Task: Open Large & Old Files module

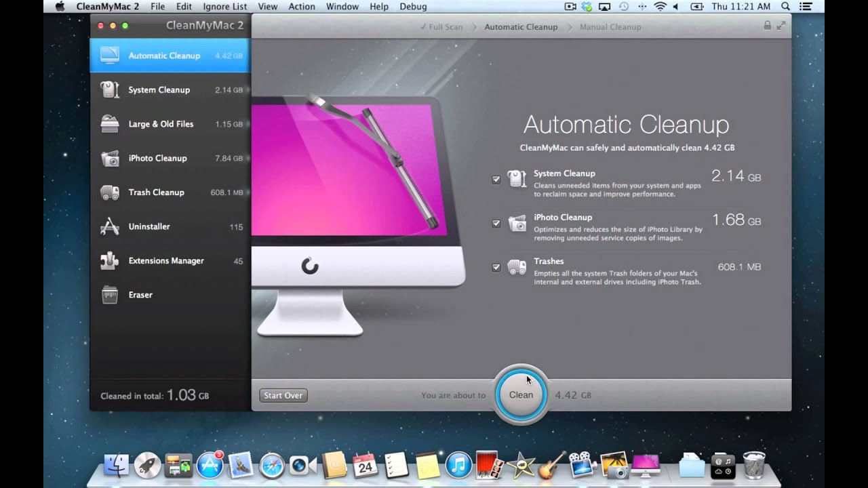Action: (170, 124)
